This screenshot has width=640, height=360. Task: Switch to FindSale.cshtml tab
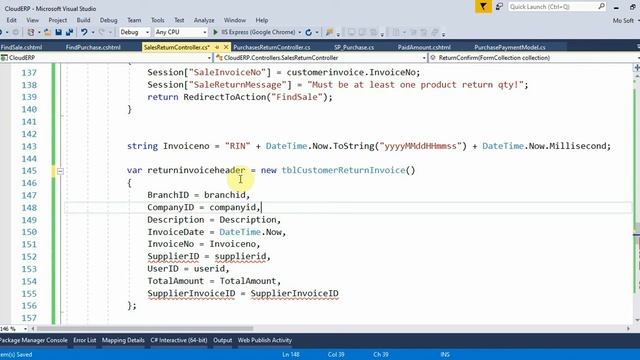coord(21,47)
